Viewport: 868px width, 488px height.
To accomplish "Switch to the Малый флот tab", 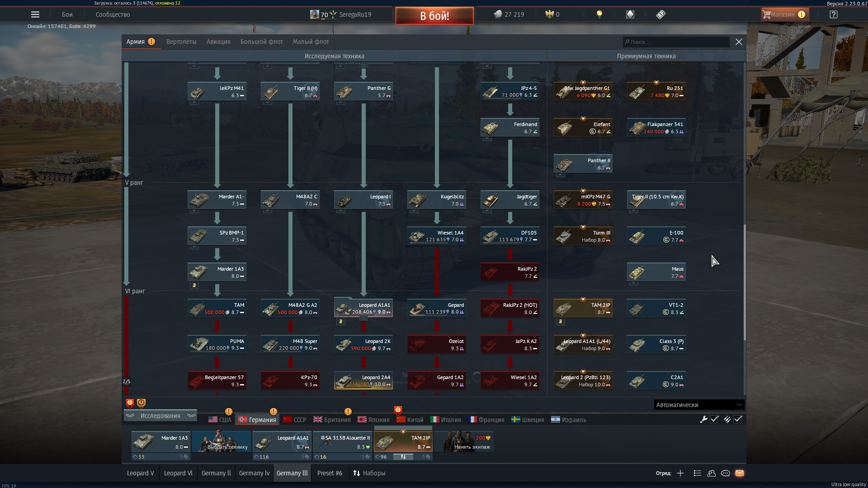I will tap(311, 42).
